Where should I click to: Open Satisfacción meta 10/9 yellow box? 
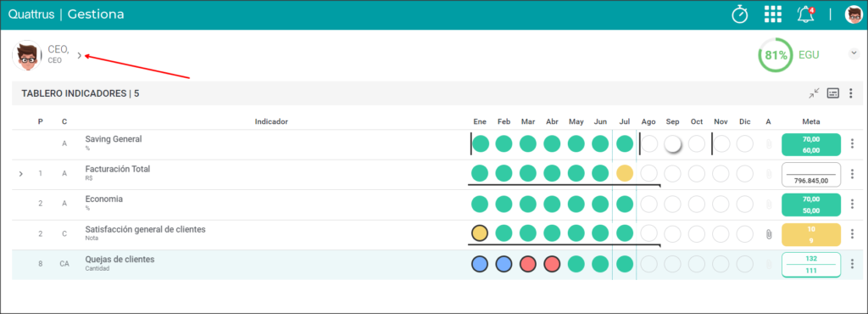point(811,234)
